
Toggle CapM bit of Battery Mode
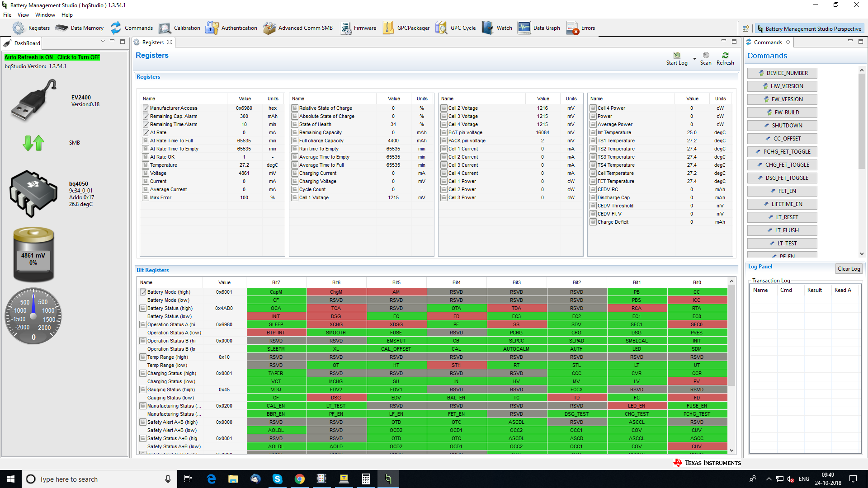pyautogui.click(x=276, y=292)
